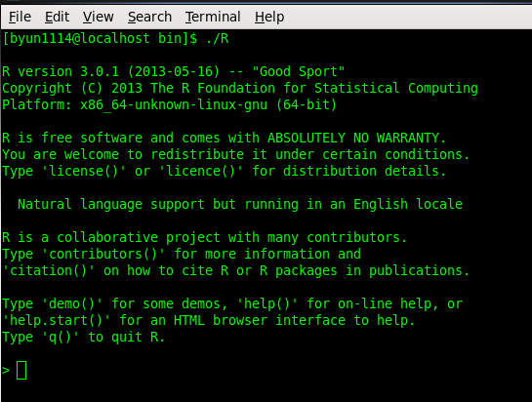Click the 'contributors()' text

102,254
